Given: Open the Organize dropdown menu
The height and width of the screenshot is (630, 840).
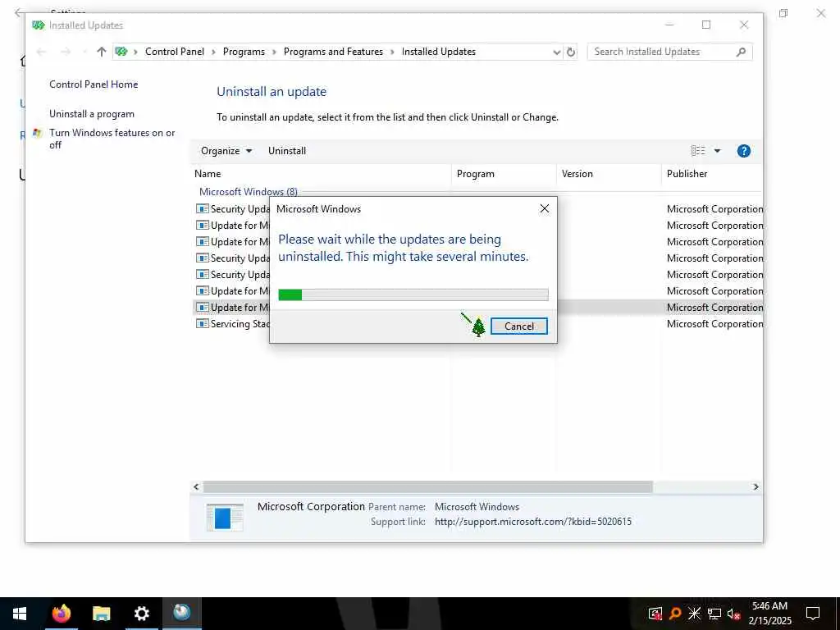Looking at the screenshot, I should pos(226,151).
